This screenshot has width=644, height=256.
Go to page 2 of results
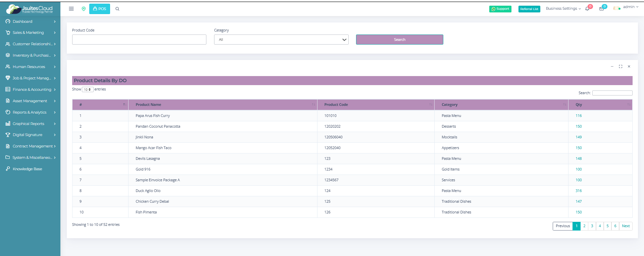(x=584, y=226)
